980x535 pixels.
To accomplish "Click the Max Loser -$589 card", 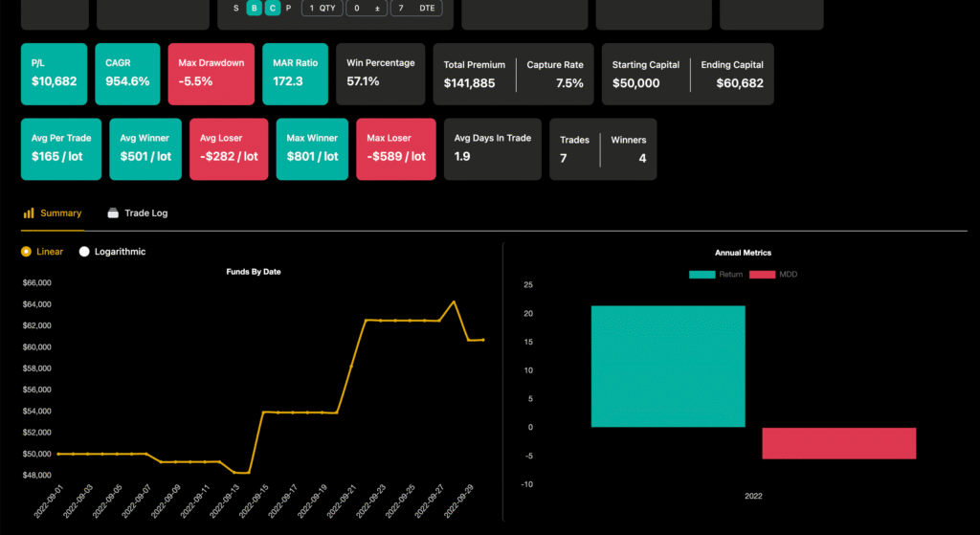I will pos(396,148).
